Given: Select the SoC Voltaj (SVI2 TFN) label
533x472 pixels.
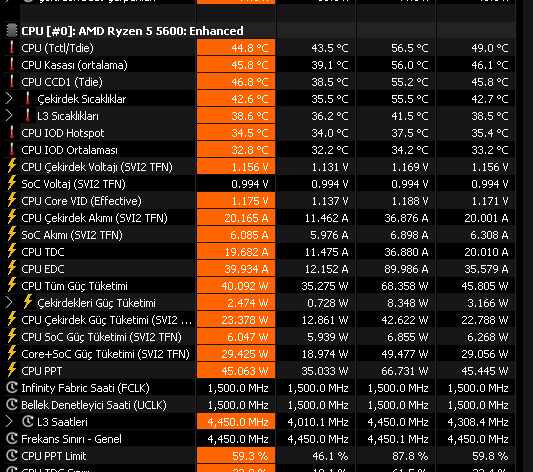Looking at the screenshot, I should 73,184.
